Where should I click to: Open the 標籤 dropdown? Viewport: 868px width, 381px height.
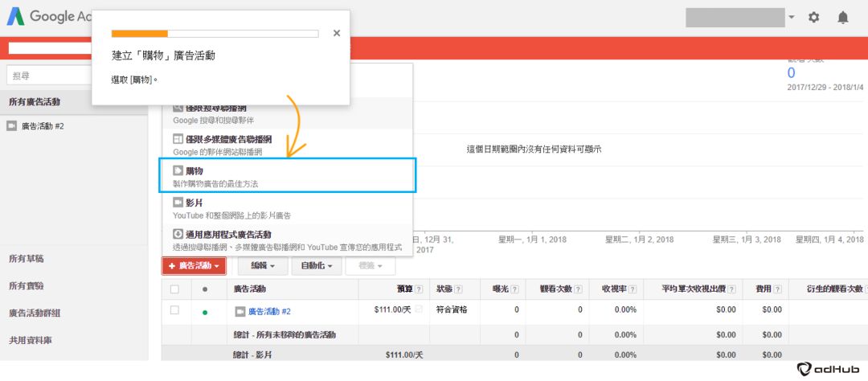[x=371, y=266]
